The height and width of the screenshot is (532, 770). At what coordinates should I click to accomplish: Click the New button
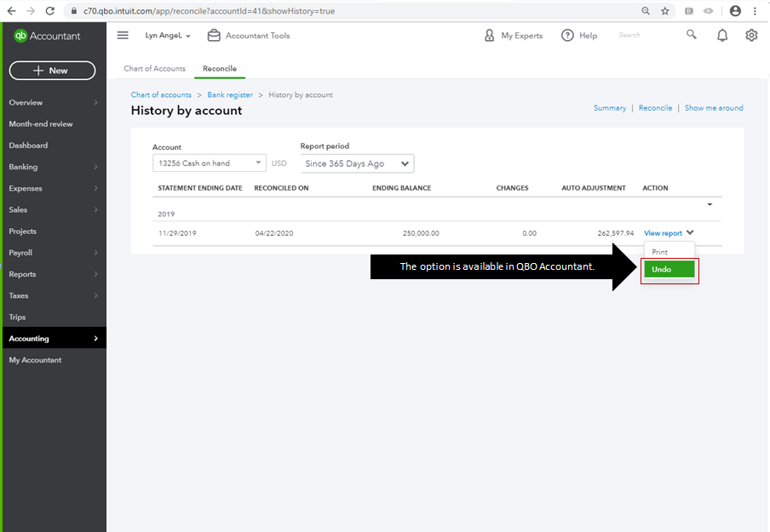click(x=52, y=71)
